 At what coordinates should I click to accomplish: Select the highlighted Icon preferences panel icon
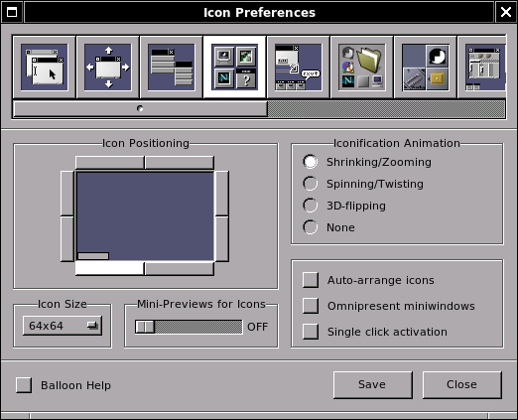click(235, 68)
